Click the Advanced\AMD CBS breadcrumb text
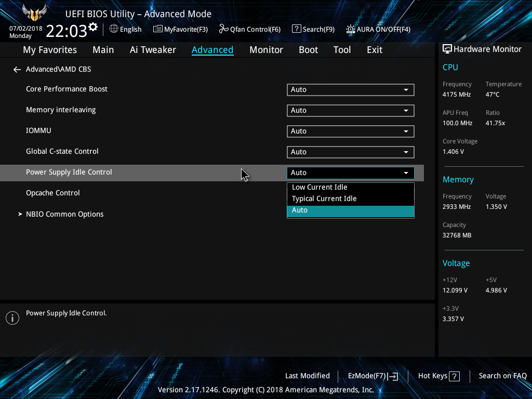Image resolution: width=532 pixels, height=399 pixels. coord(58,69)
